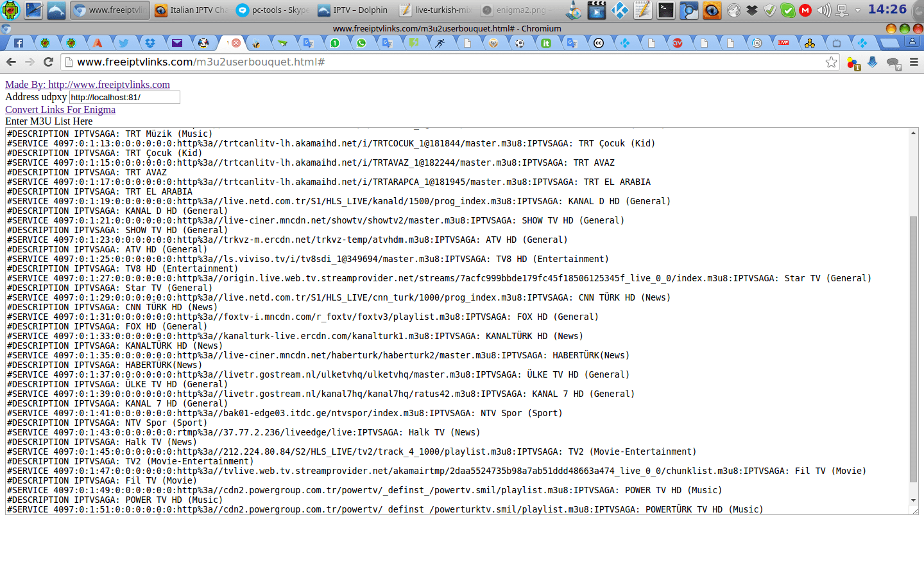Open the terminal launcher icon
Viewport: 924px width, 578px height.
tap(666, 10)
